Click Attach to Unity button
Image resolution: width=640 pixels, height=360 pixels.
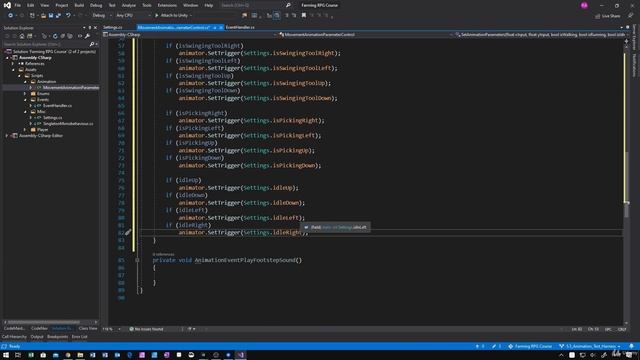point(171,16)
